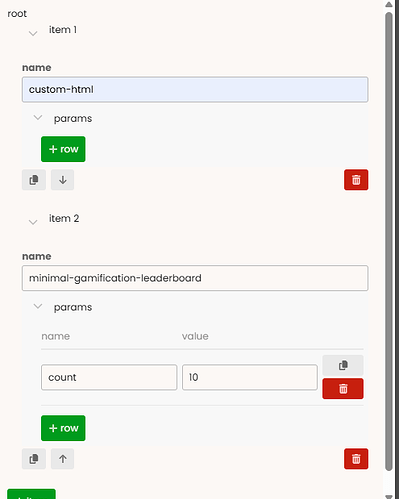The height and width of the screenshot is (499, 399).
Task: Click the scrollbar up arrow
Action: pos(389,4)
